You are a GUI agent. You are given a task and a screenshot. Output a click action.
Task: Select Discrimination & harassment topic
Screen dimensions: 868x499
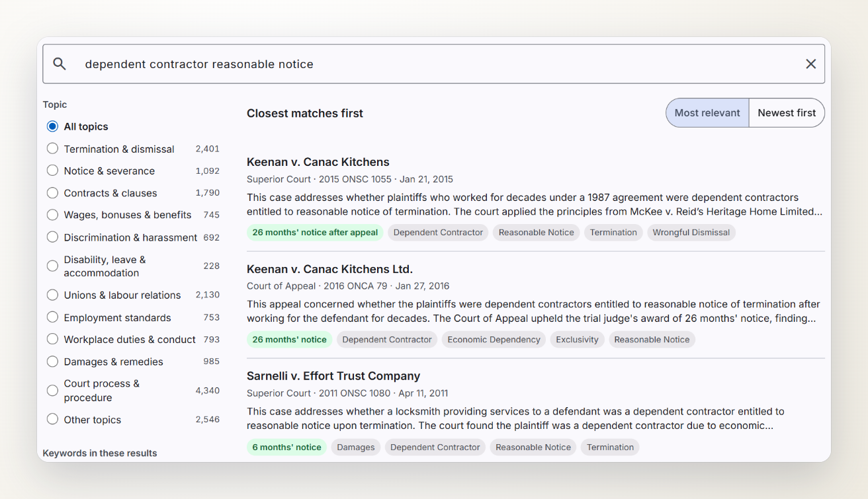pyautogui.click(x=52, y=237)
